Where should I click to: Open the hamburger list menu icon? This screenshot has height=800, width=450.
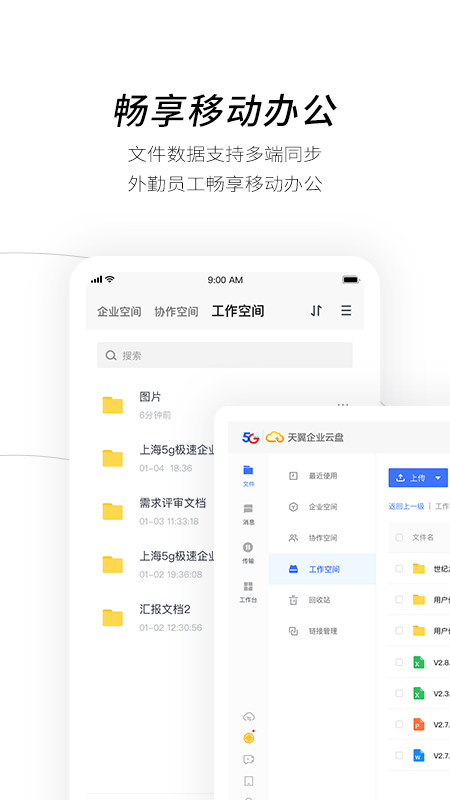tap(346, 310)
